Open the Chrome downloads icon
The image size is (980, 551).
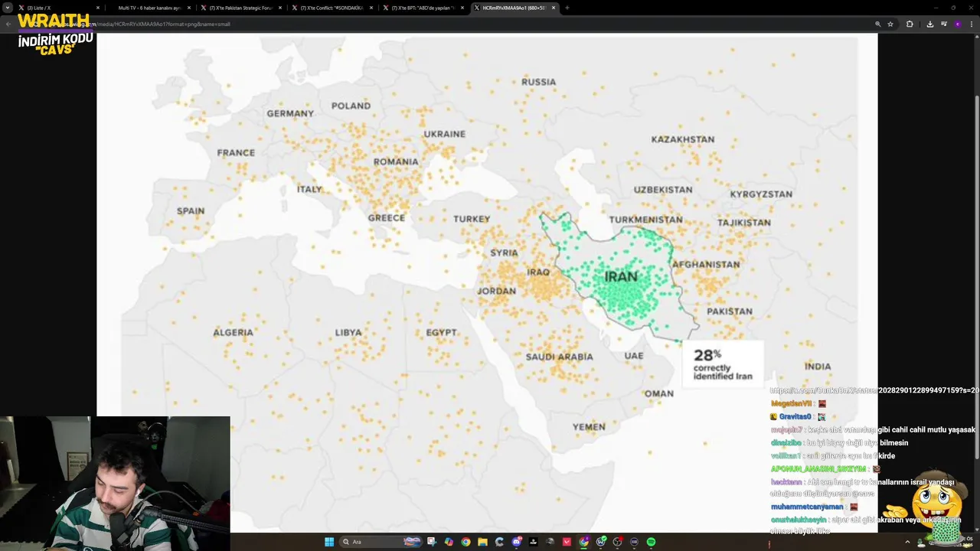point(929,24)
